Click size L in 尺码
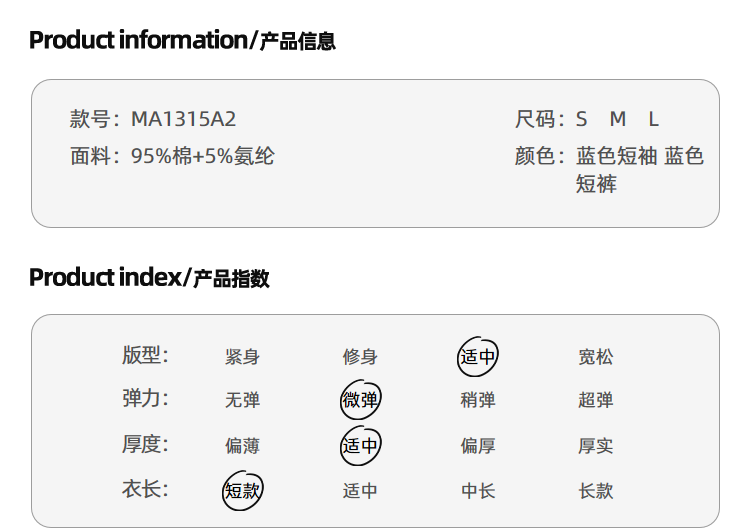 click(x=653, y=120)
